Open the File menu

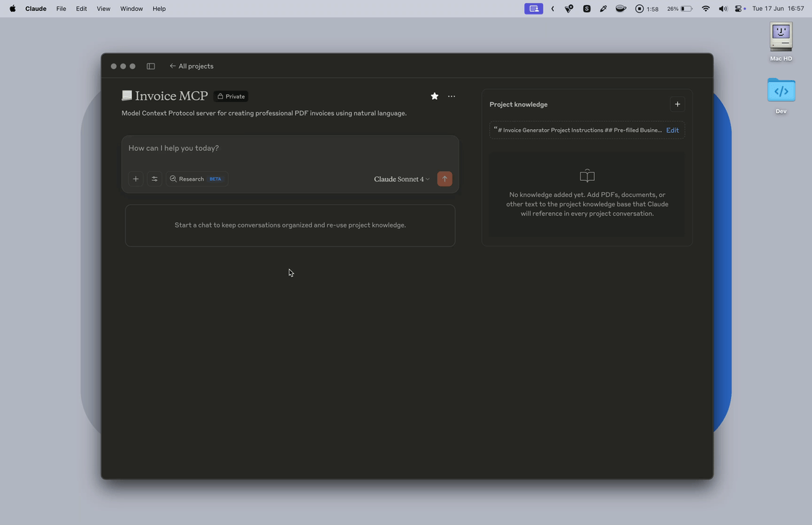61,8
